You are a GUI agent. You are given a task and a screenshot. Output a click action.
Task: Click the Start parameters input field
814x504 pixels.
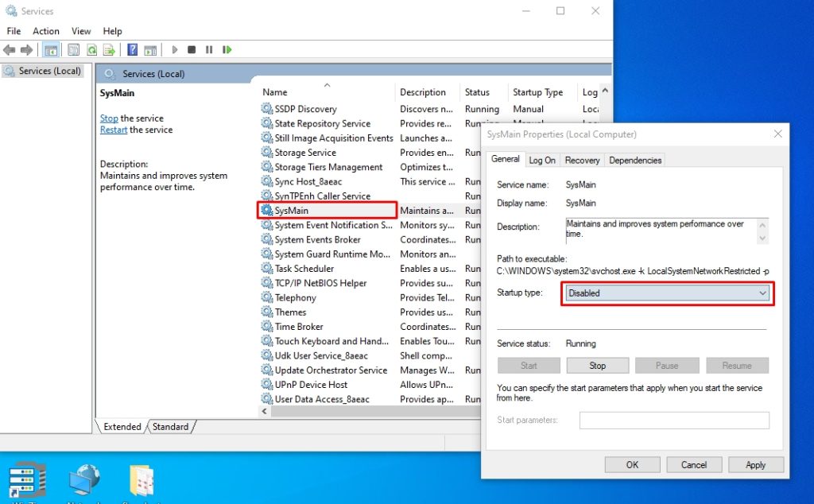coord(674,421)
